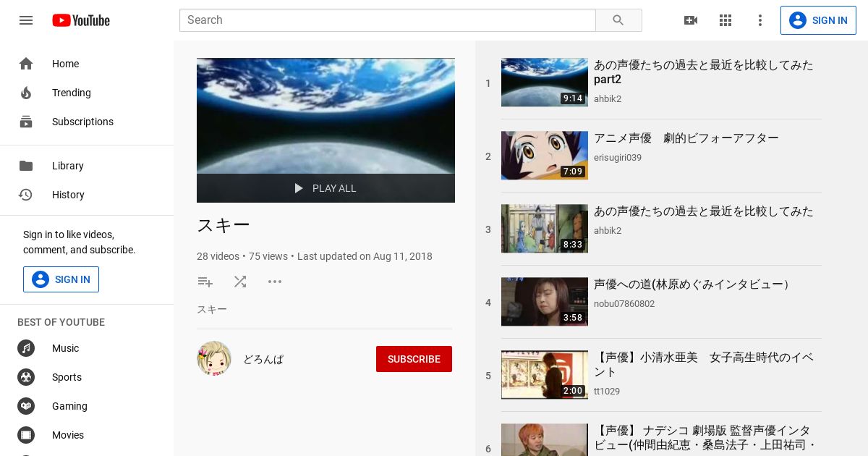Click the Subscriptions icon
Screen dimensions: 868x456
(x=26, y=122)
